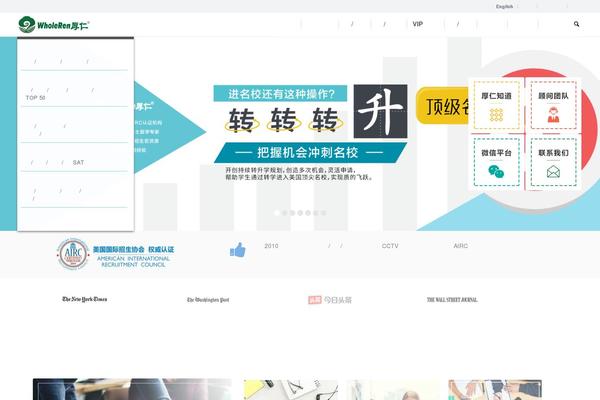600x400 pixels.
Task: Open the hands-together teamwork thumbnail
Action: coord(495,390)
